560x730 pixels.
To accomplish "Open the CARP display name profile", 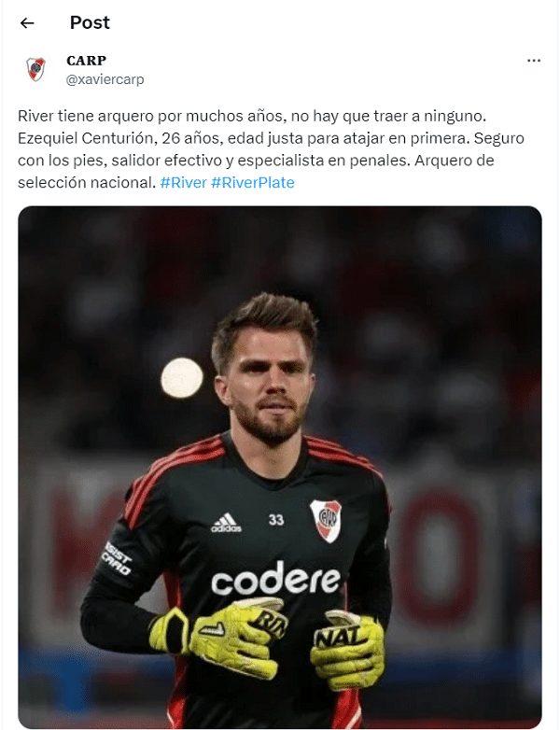I will point(86,61).
